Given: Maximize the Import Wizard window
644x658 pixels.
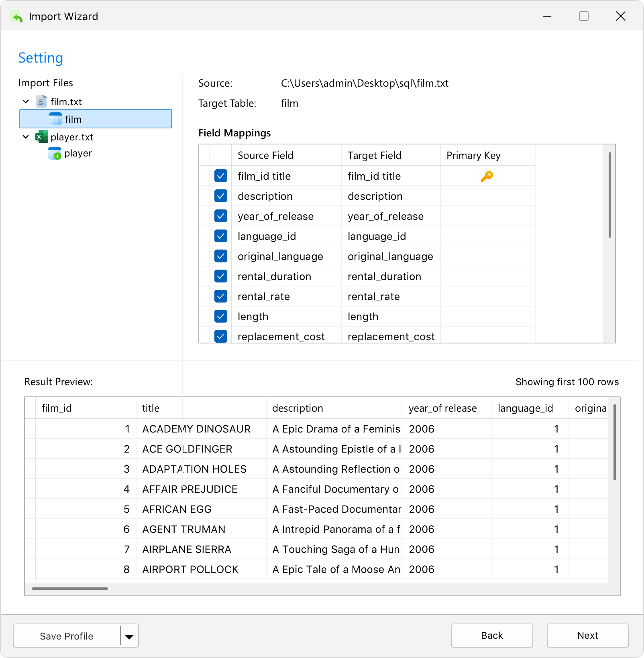Looking at the screenshot, I should (x=584, y=16).
